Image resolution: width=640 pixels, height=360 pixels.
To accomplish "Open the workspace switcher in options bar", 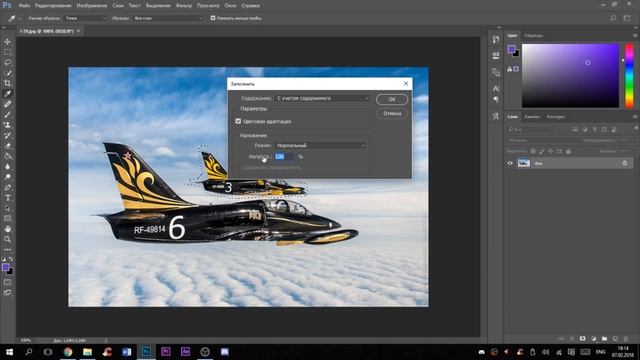I will [x=627, y=18].
